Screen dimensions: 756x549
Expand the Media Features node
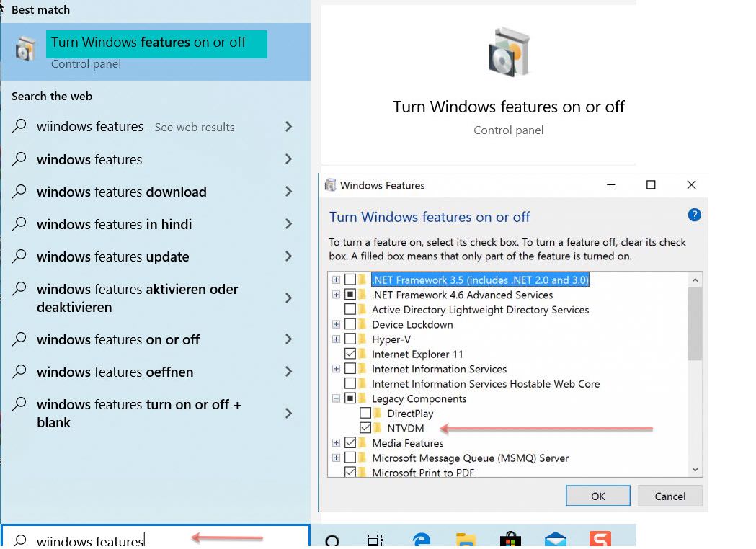pyautogui.click(x=336, y=442)
